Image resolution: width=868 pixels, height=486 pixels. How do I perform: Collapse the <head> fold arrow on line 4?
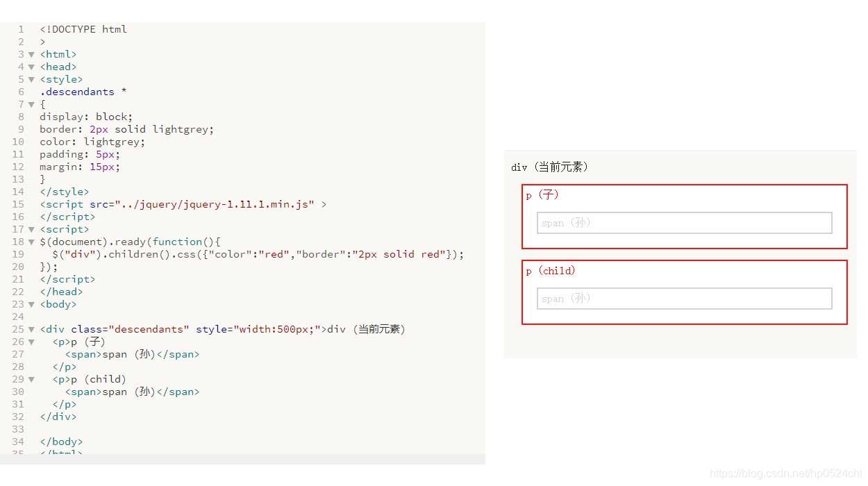(31, 67)
